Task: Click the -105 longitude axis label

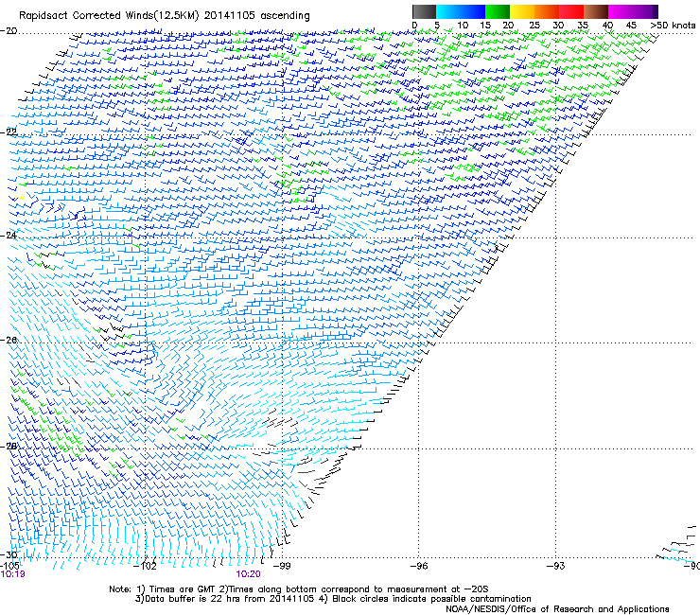Action: click(9, 566)
